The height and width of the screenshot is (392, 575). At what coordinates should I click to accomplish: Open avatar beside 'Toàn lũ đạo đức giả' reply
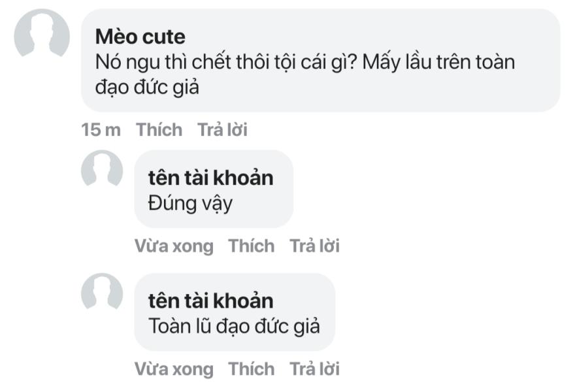click(x=102, y=291)
